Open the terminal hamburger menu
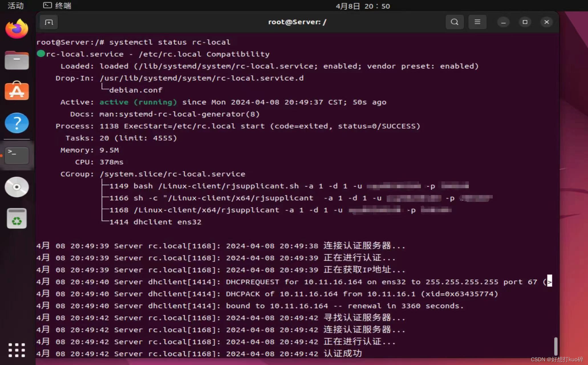 477,22
